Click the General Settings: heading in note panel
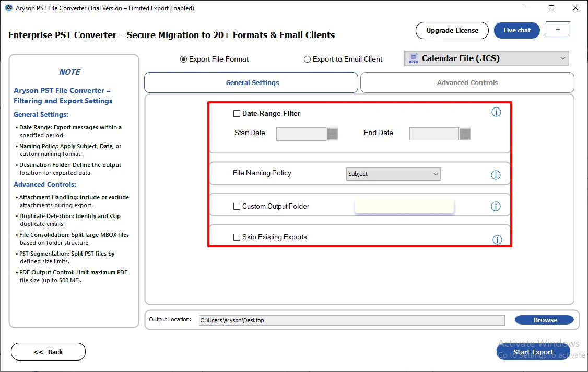 (41, 115)
